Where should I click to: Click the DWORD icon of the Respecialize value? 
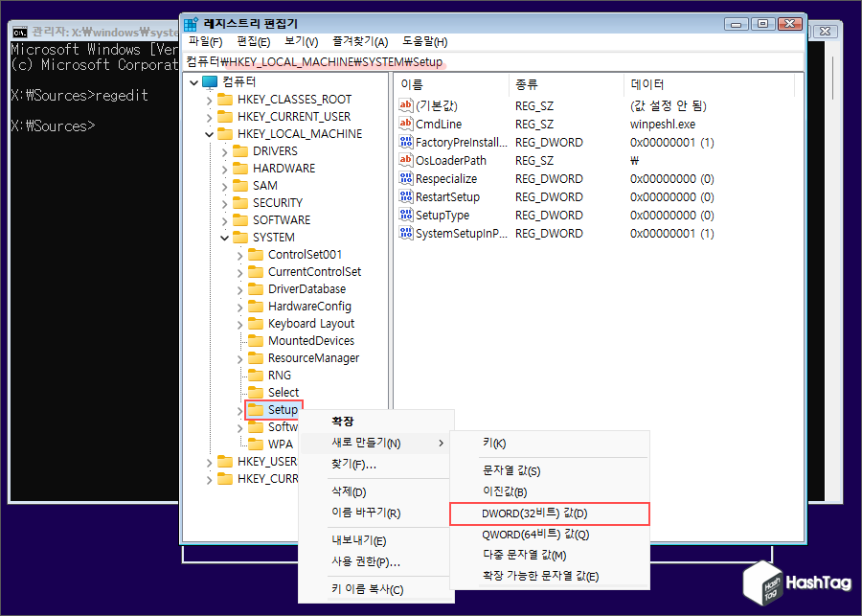pos(406,178)
